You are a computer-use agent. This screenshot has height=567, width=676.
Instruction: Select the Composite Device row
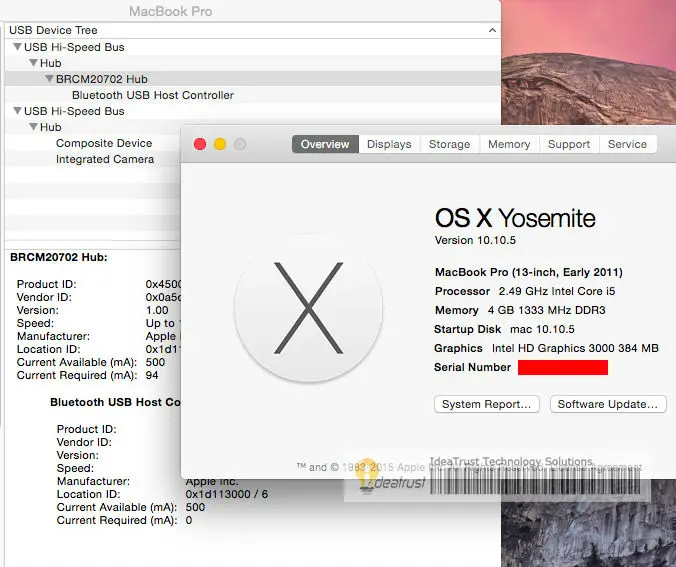[x=93, y=143]
